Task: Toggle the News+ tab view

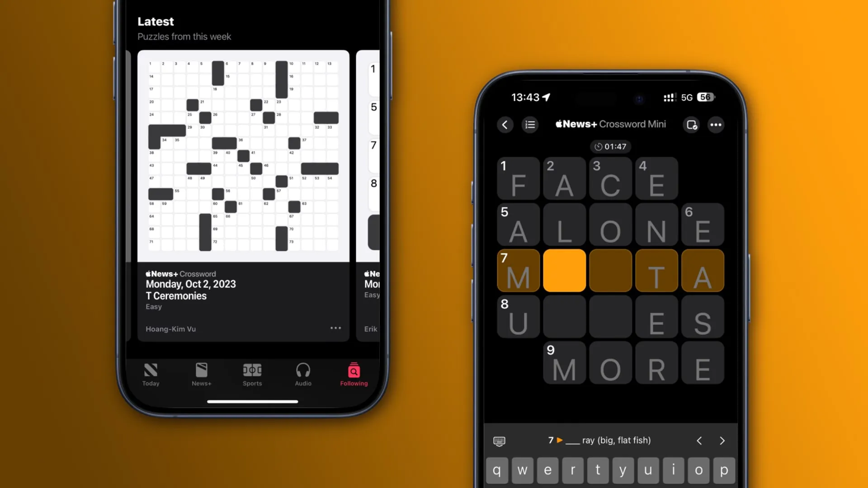Action: [201, 374]
